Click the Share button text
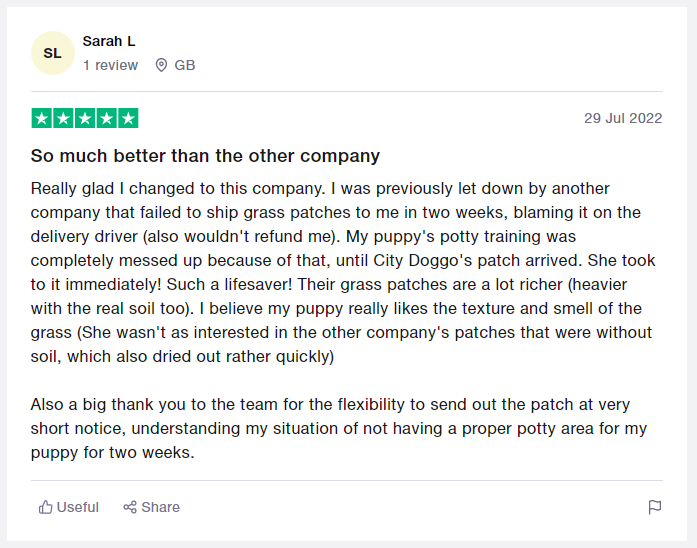Image resolution: width=697 pixels, height=548 pixels. click(x=160, y=507)
